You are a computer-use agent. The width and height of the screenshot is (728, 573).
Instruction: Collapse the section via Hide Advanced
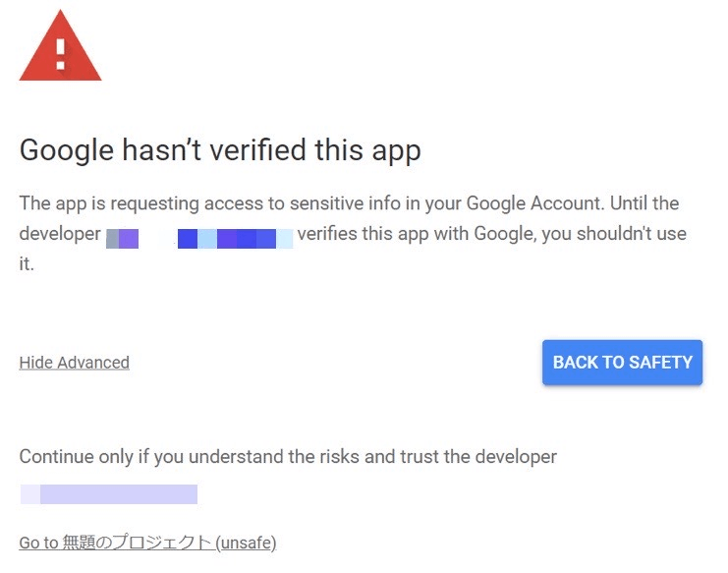(75, 363)
